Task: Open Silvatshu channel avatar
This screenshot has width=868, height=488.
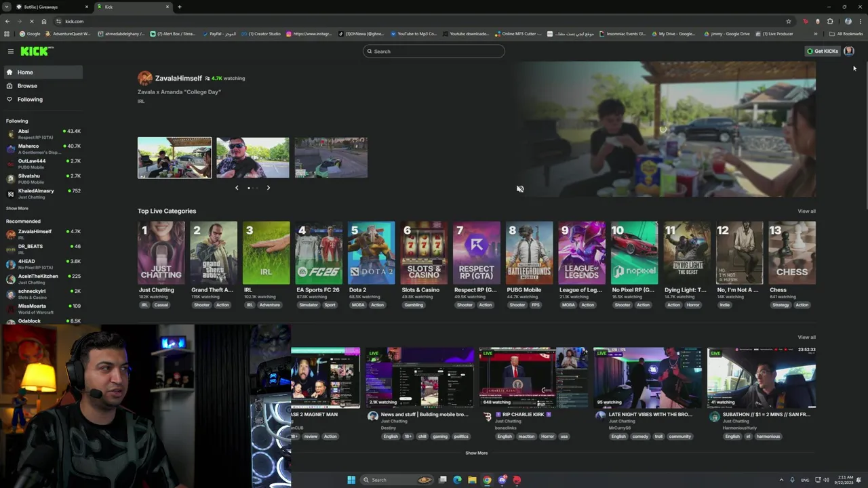Action: 10,178
